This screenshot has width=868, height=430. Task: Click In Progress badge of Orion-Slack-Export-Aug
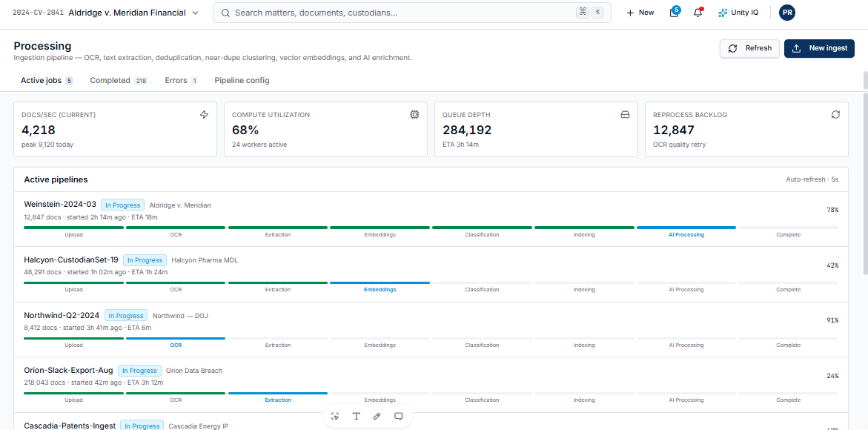click(x=139, y=371)
